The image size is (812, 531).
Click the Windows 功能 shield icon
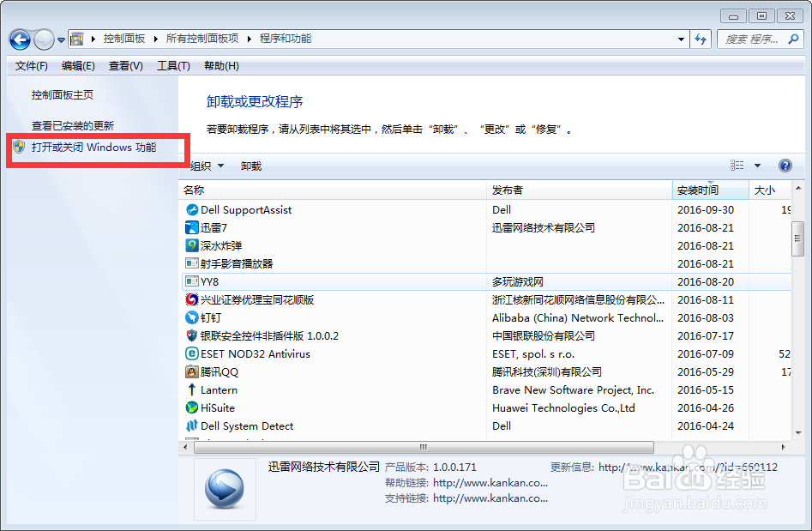[x=19, y=148]
